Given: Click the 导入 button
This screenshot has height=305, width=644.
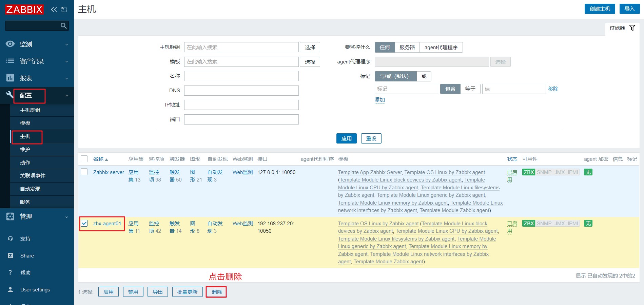Looking at the screenshot, I should 629,9.
